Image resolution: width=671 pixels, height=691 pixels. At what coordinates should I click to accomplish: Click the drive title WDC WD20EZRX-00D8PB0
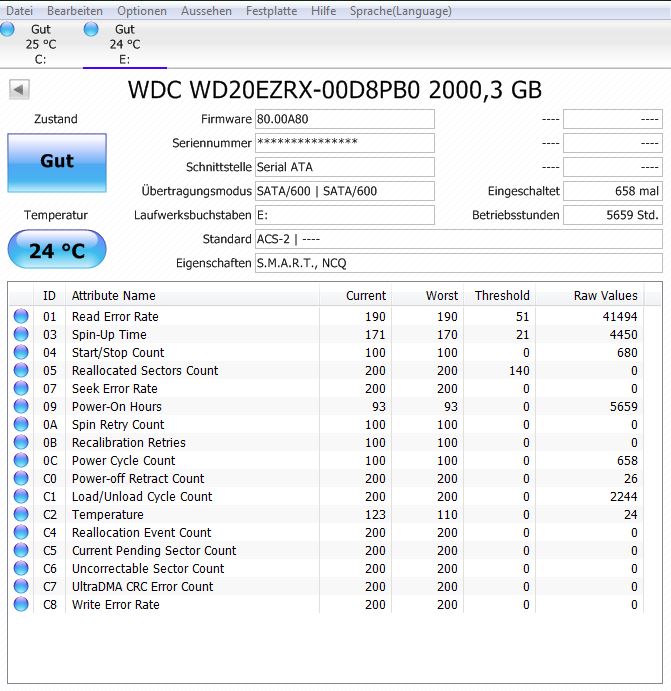274,90
